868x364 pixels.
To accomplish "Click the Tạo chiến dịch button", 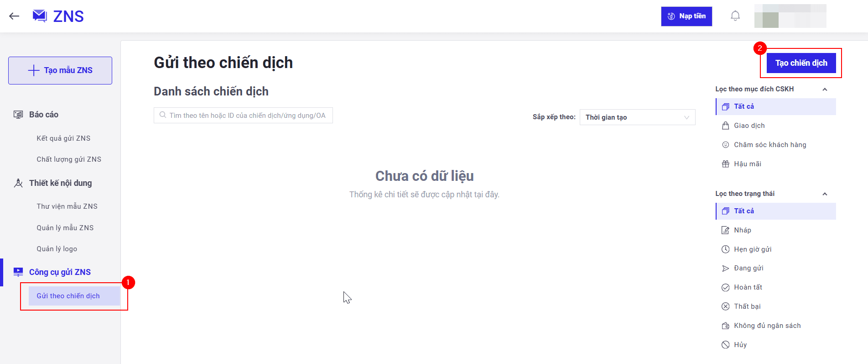I will point(801,63).
